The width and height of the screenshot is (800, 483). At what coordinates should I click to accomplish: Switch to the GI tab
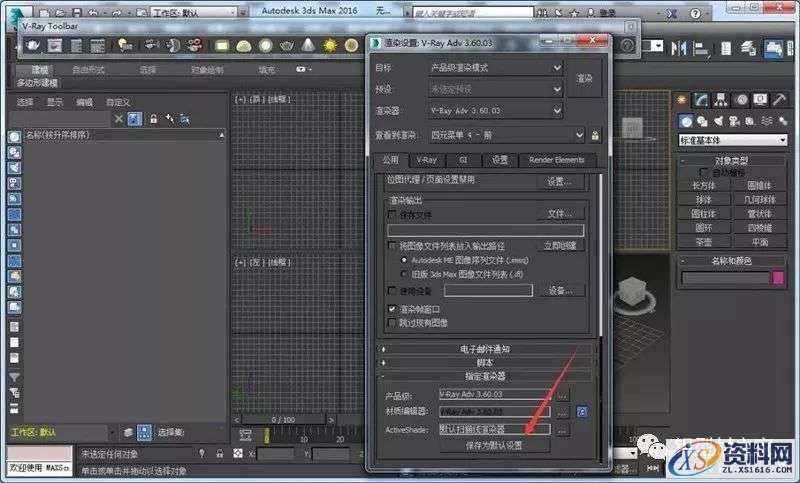tap(463, 161)
